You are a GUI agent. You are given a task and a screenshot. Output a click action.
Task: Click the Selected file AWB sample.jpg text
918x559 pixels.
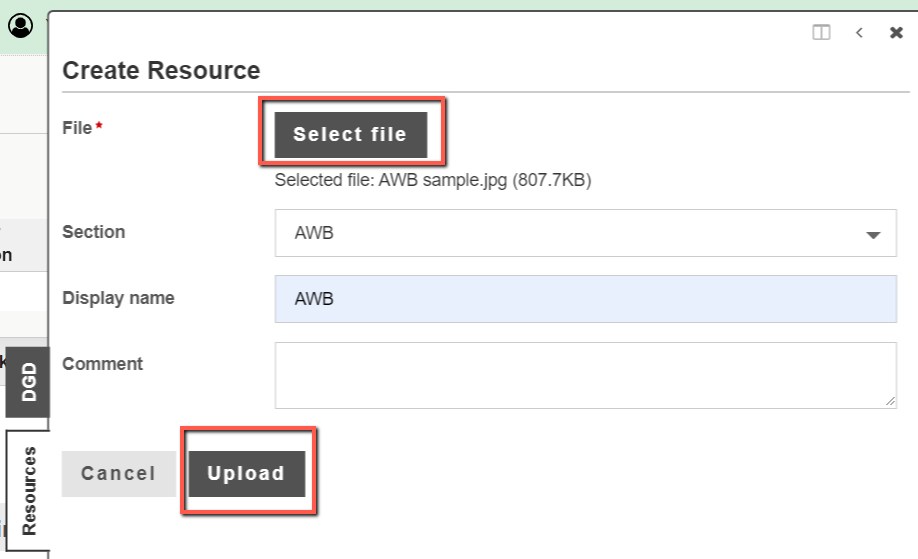[433, 180]
